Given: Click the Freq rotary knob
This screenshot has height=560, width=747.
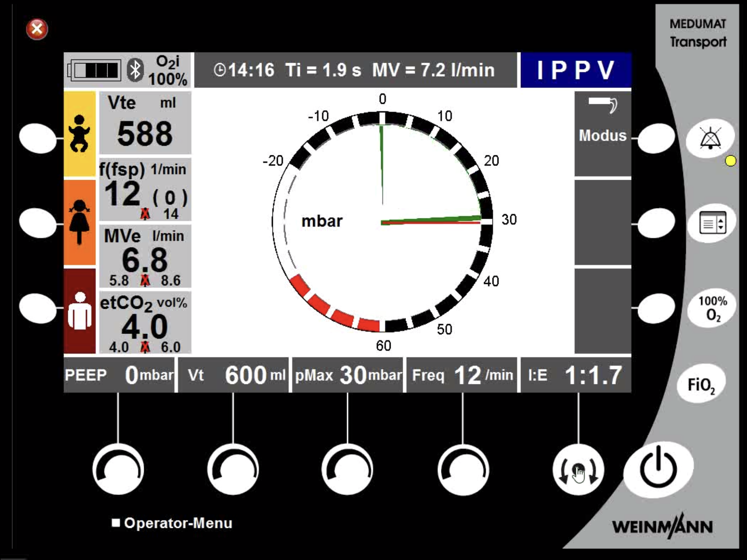Looking at the screenshot, I should [463, 469].
